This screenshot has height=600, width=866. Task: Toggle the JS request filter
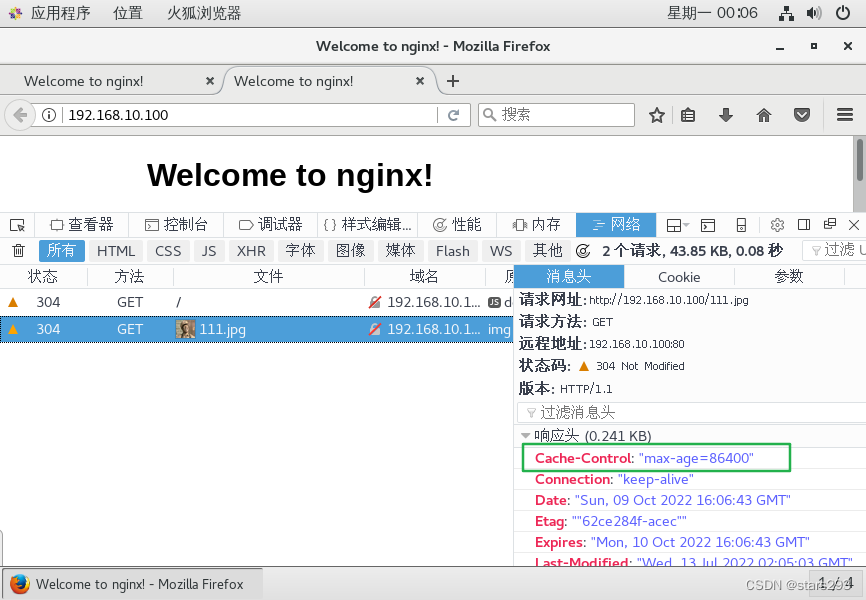click(x=208, y=251)
